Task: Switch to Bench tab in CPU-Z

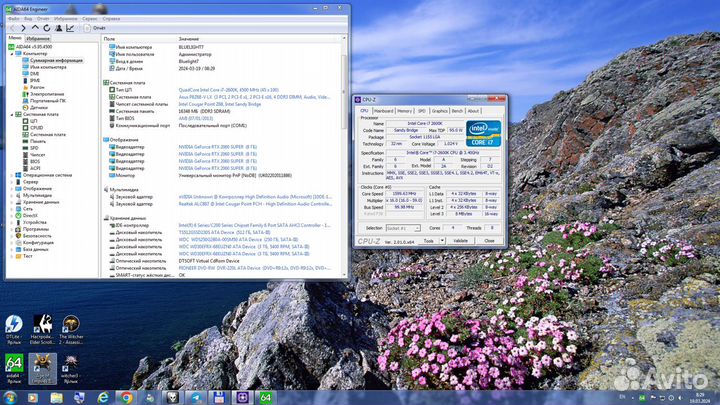Action: coord(457,111)
